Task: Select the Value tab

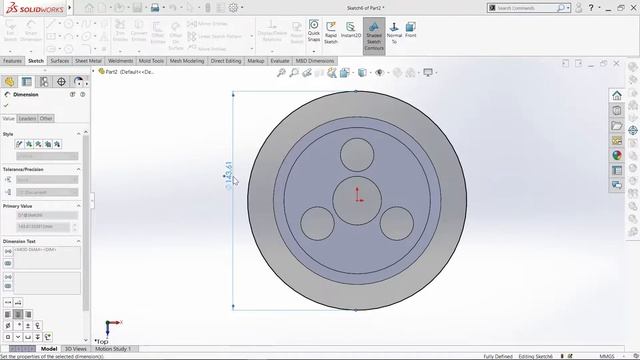Action: pyautogui.click(x=8, y=118)
